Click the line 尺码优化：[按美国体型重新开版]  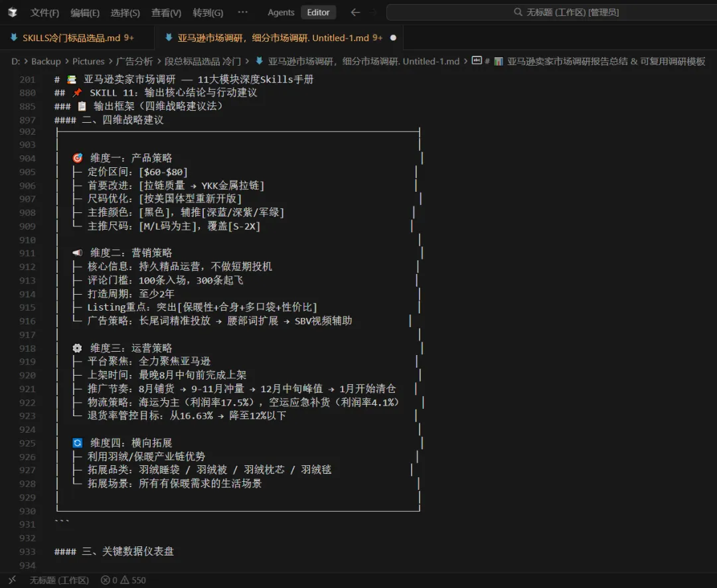pyautogui.click(x=165, y=199)
